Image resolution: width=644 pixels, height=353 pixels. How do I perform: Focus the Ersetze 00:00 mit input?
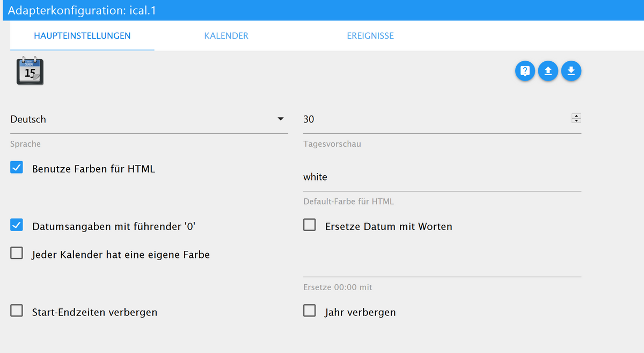[442, 267]
